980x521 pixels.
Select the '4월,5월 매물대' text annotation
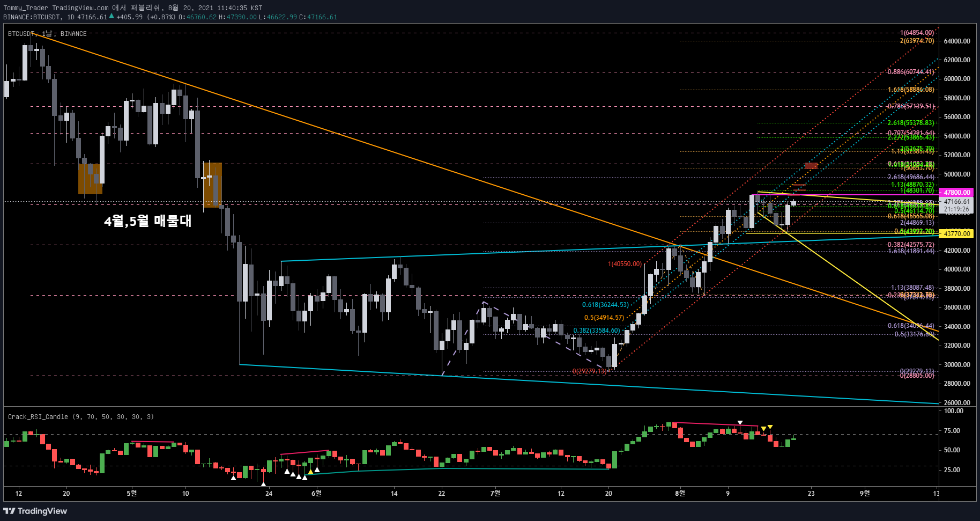coord(147,221)
